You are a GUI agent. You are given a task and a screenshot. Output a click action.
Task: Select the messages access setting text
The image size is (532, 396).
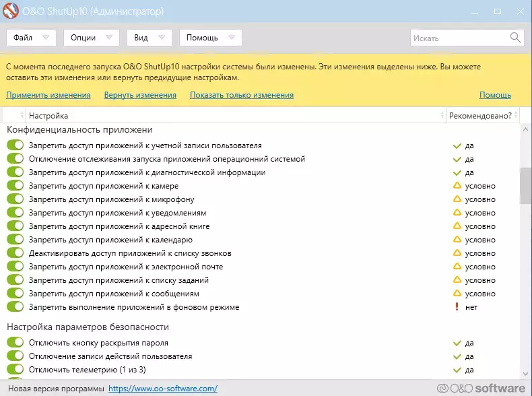click(114, 294)
